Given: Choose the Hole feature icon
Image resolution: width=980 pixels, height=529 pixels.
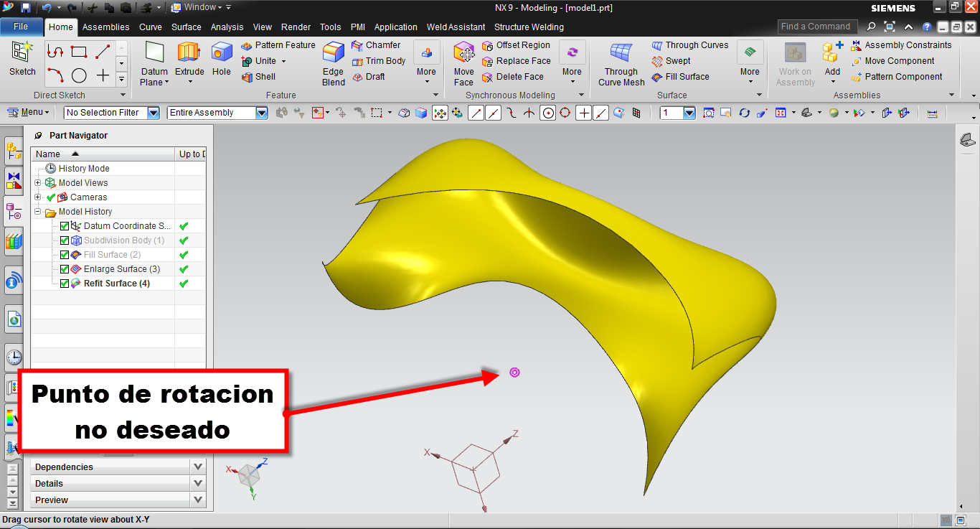Looking at the screenshot, I should tap(222, 59).
